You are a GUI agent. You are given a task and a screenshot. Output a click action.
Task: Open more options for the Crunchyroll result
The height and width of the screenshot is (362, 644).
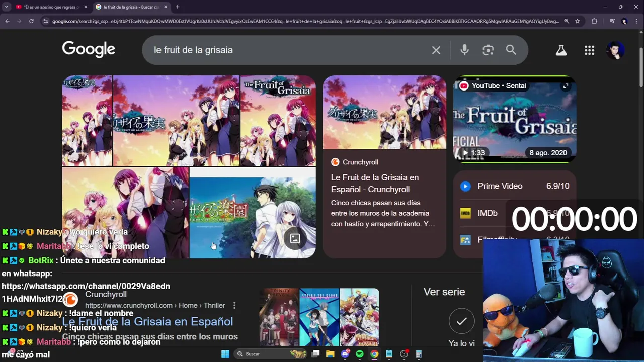tap(234, 305)
